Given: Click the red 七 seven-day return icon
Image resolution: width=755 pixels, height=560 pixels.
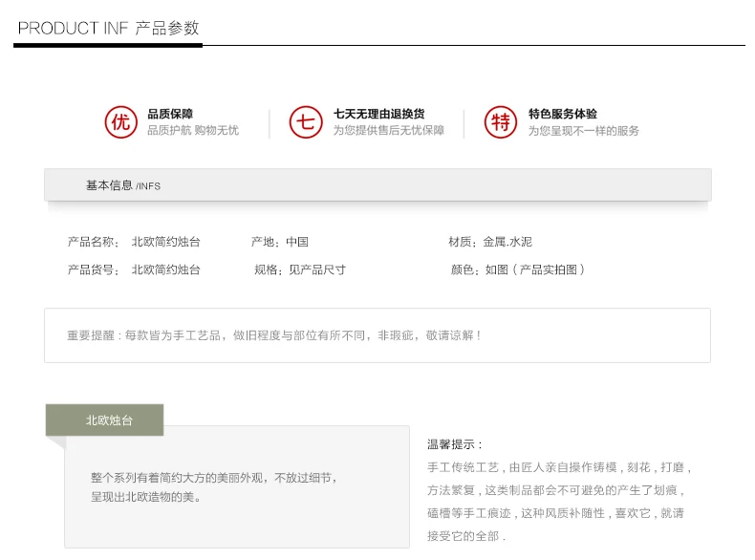Looking at the screenshot, I should point(306,121).
